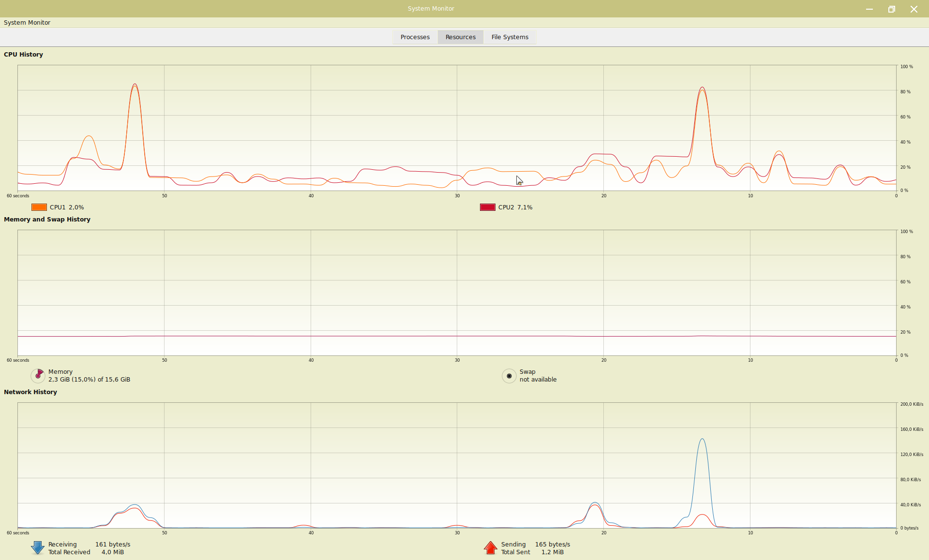The image size is (929, 560).
Task: Click the memory usage 2,3 GiB text
Action: click(x=89, y=380)
